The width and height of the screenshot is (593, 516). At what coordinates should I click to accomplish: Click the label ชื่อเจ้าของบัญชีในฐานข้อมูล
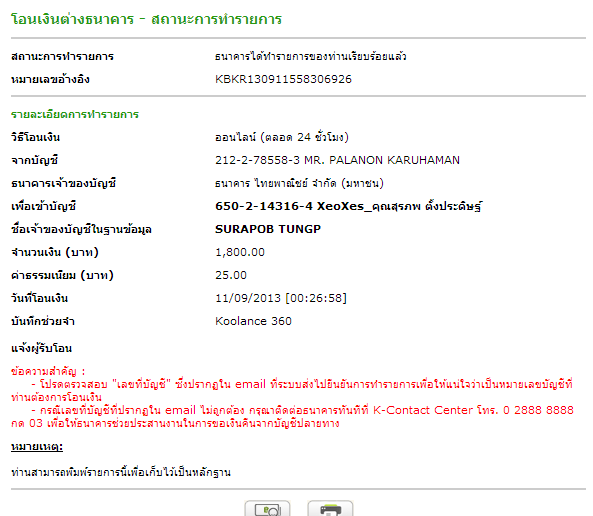[81, 229]
